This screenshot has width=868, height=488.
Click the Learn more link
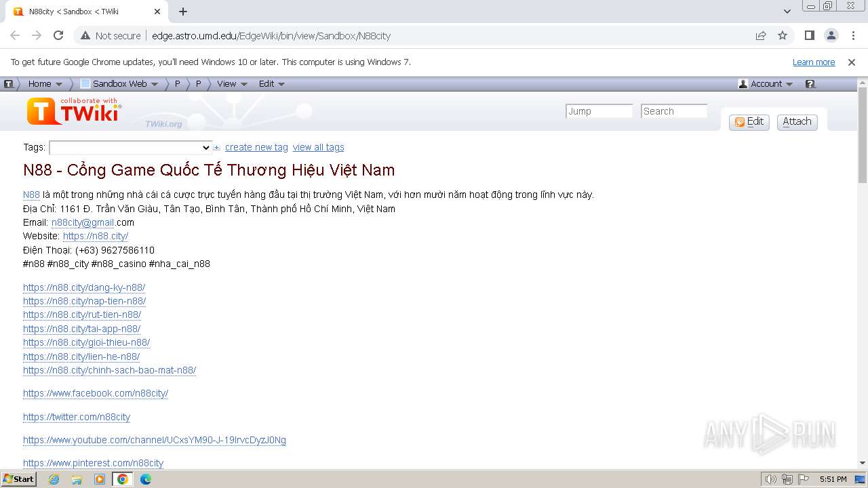tap(814, 62)
